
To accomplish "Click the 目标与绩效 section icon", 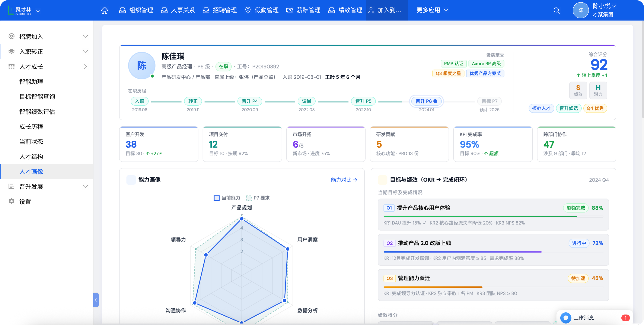I will coord(383,180).
